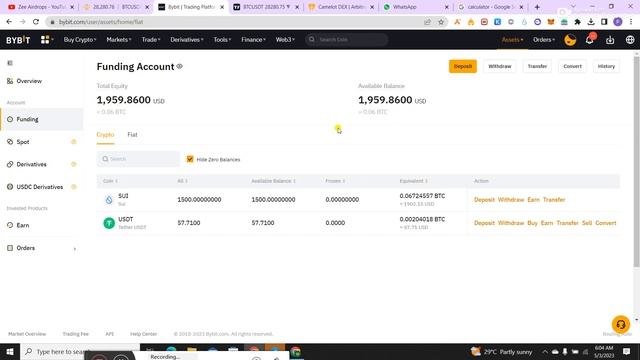
Task: Click the page vertical scrollbar
Action: (x=636, y=162)
